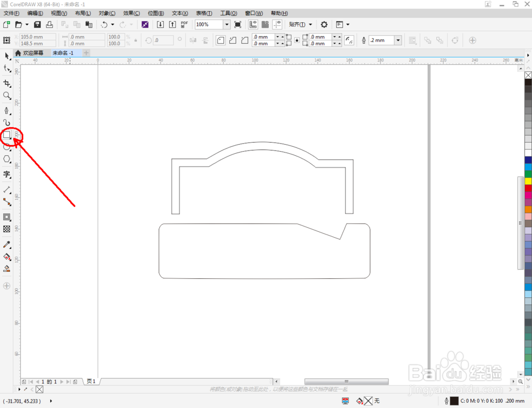The height and width of the screenshot is (408, 532).
Task: Select the Polygon tool
Action: 7,159
